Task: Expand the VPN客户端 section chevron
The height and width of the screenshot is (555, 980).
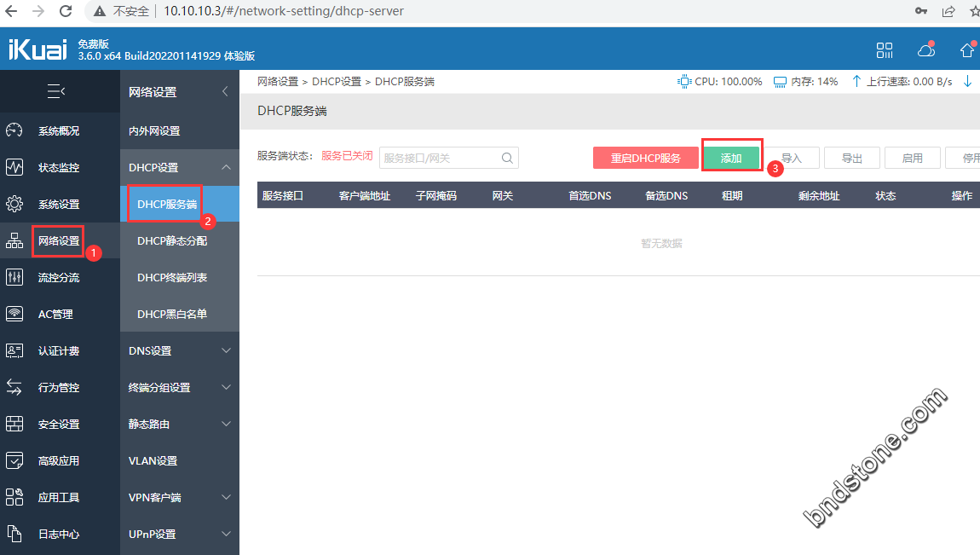Action: (226, 498)
